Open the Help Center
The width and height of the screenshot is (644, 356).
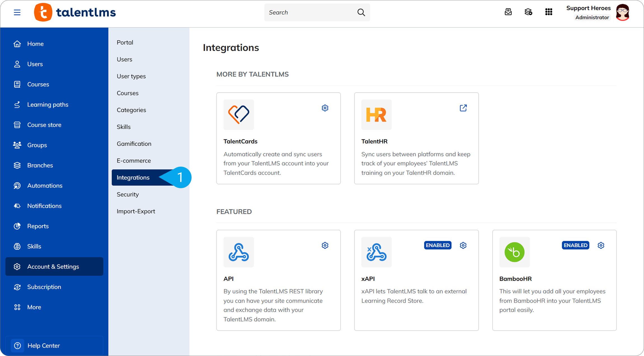click(54, 346)
